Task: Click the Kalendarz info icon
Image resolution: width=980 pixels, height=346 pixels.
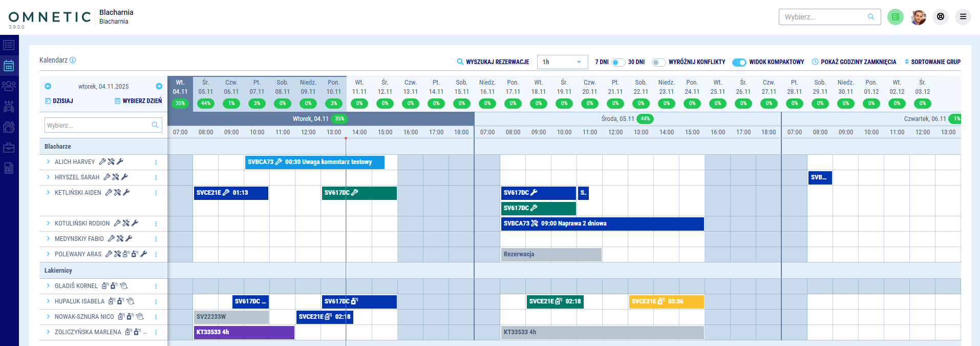Action: pos(73,60)
